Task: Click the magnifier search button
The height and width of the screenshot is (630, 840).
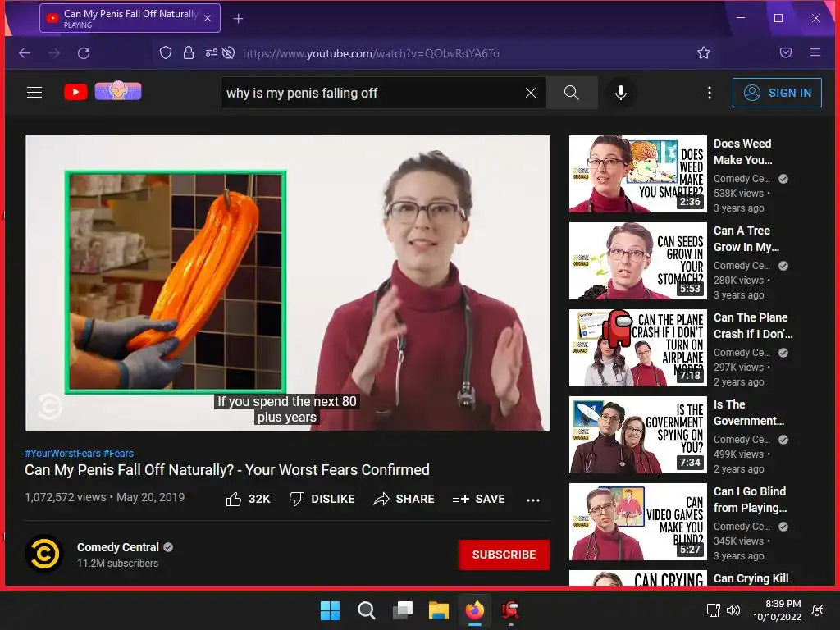Action: (572, 93)
